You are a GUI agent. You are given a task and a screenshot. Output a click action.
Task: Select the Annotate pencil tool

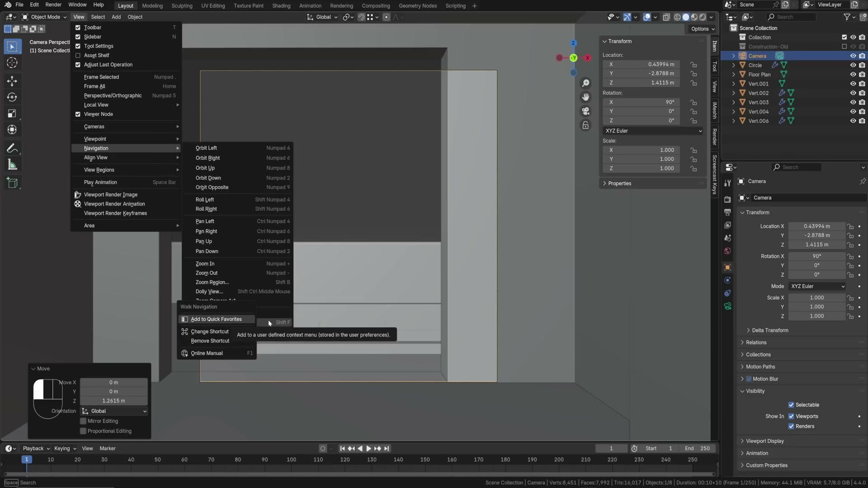pyautogui.click(x=12, y=148)
